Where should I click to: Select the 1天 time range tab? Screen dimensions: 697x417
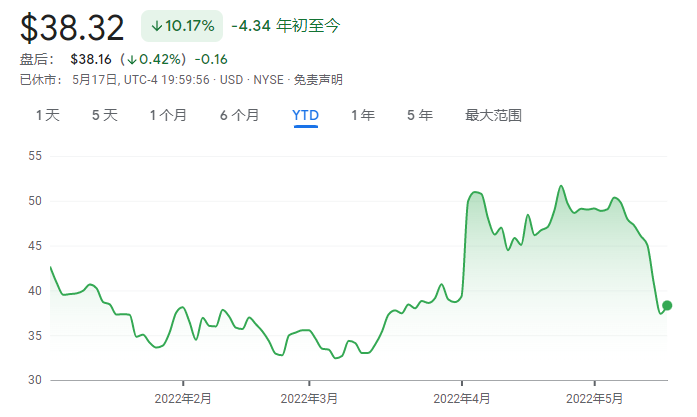click(x=48, y=115)
